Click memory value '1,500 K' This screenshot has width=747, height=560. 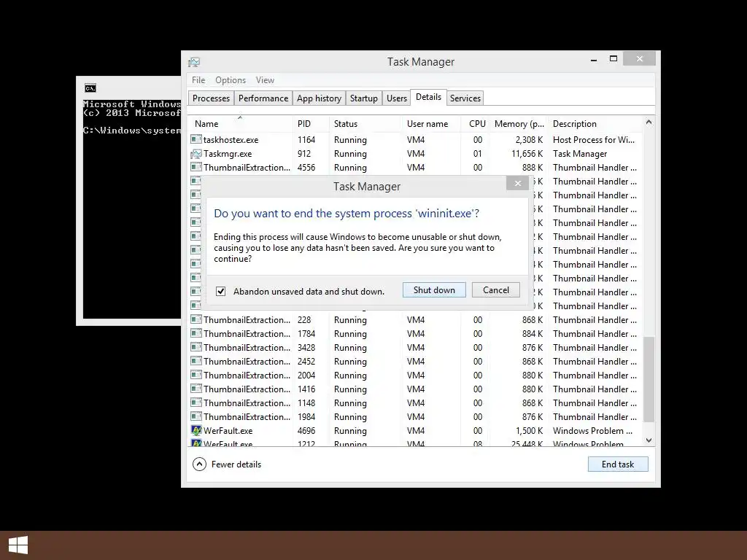coord(530,431)
